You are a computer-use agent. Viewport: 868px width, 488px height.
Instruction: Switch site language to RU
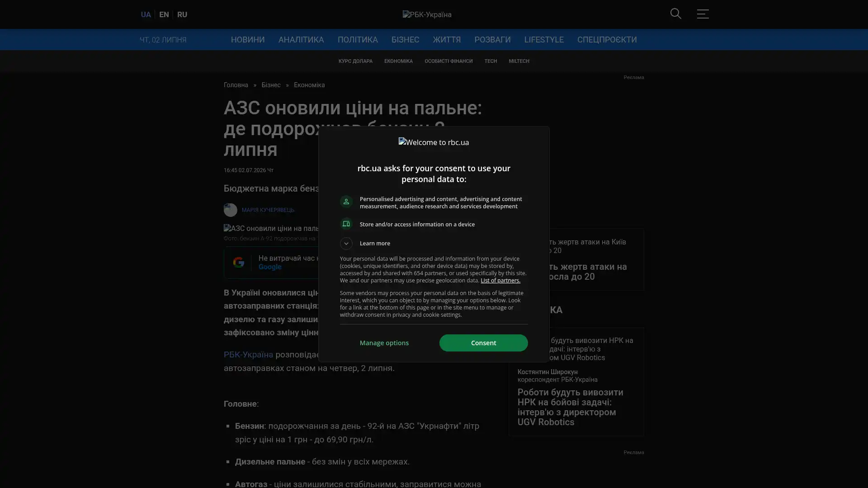[182, 14]
